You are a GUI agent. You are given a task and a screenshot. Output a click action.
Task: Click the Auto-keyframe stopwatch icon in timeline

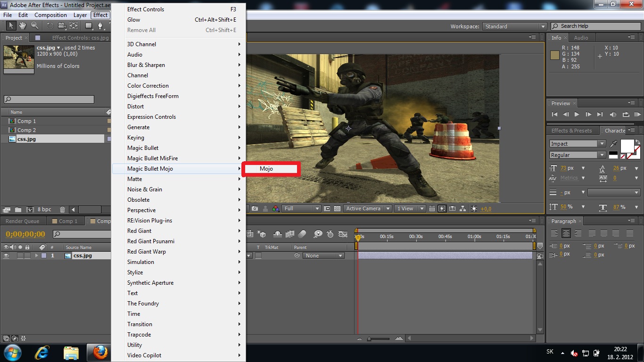[330, 234]
